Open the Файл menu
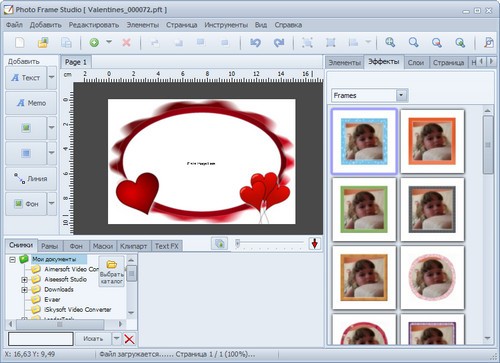The image size is (500, 363). point(14,25)
